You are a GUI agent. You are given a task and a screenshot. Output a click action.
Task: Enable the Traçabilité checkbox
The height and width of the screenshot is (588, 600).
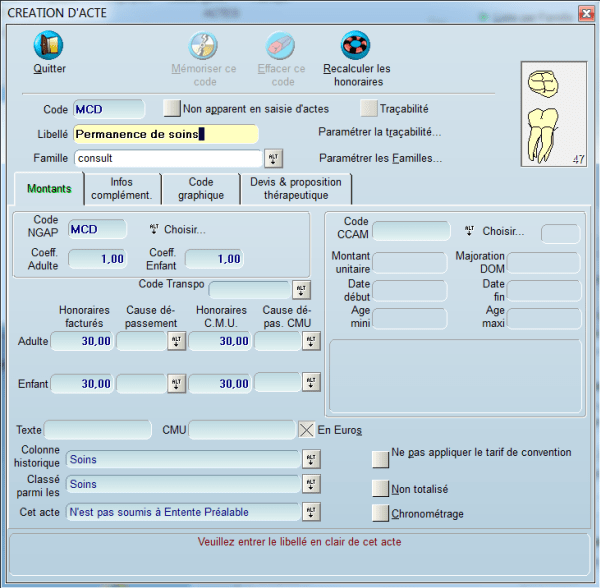click(x=369, y=108)
